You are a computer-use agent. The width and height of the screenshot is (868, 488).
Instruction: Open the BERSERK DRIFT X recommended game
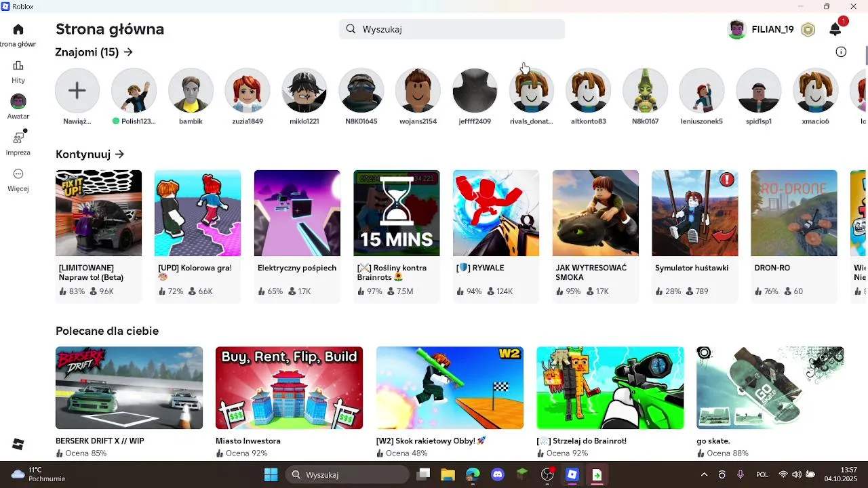point(129,403)
